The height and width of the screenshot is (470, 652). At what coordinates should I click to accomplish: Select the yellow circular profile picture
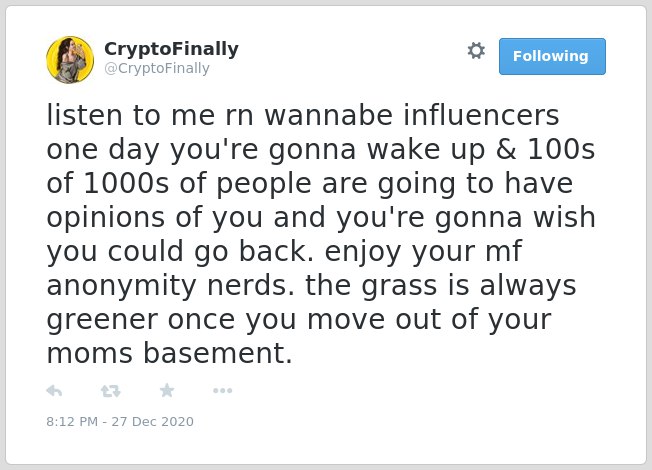(70, 60)
